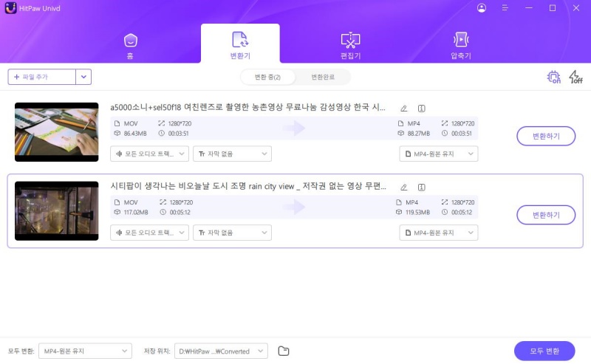Click the 117.02MB source size value
The height and width of the screenshot is (364, 591).
pyautogui.click(x=136, y=212)
